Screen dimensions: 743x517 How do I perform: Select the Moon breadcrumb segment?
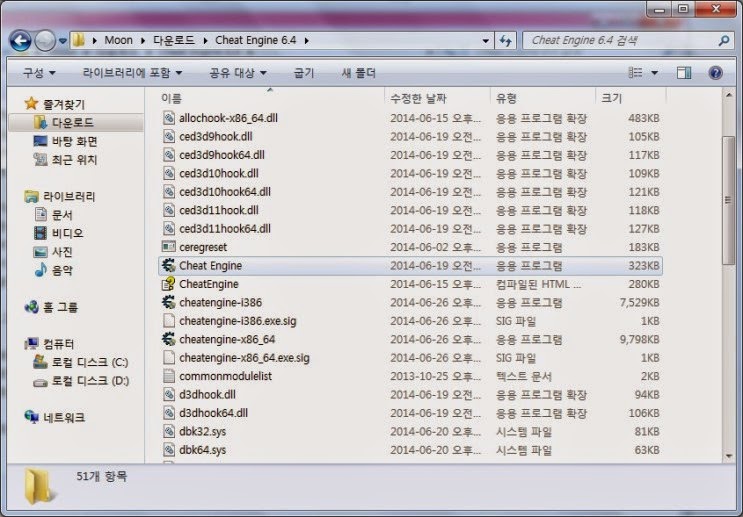coord(118,40)
